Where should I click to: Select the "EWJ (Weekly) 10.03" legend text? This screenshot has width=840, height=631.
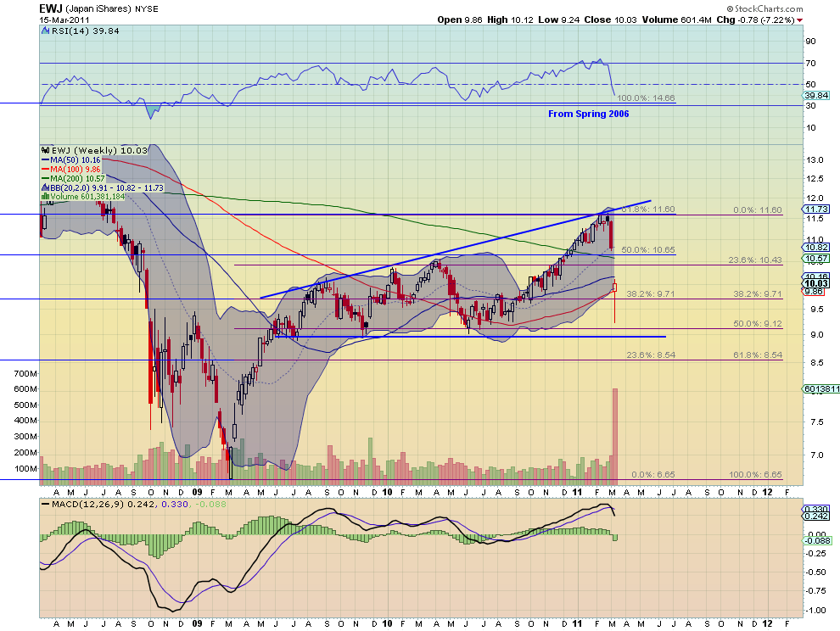[99, 150]
